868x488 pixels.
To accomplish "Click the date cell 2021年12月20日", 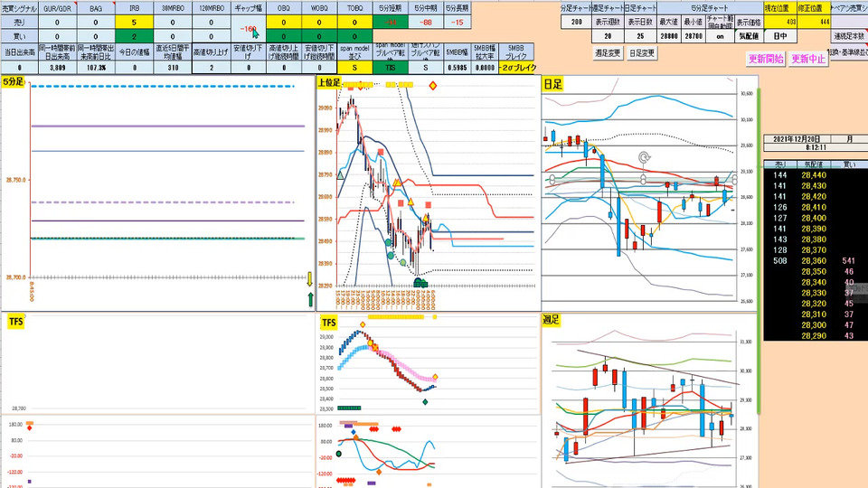I will click(797, 139).
